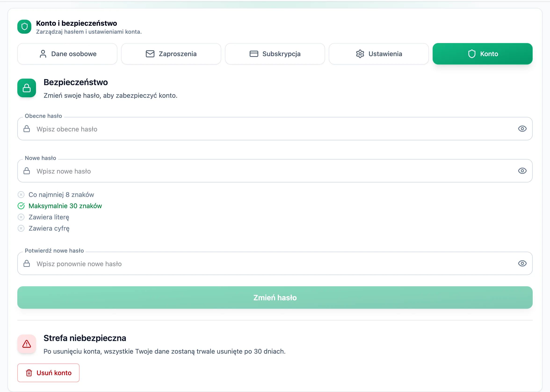Screen dimensions: 550x392
Task: Show password in Obecne hasło field
Action: [522, 129]
